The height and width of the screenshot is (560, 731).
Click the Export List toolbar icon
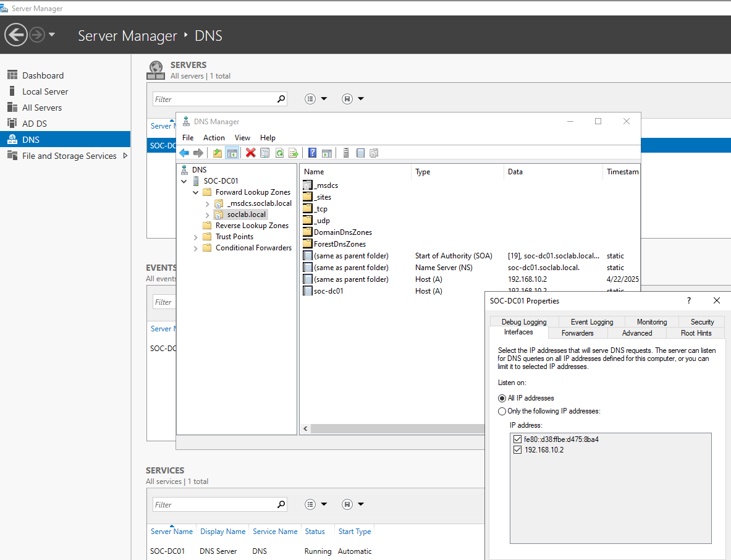coord(294,153)
